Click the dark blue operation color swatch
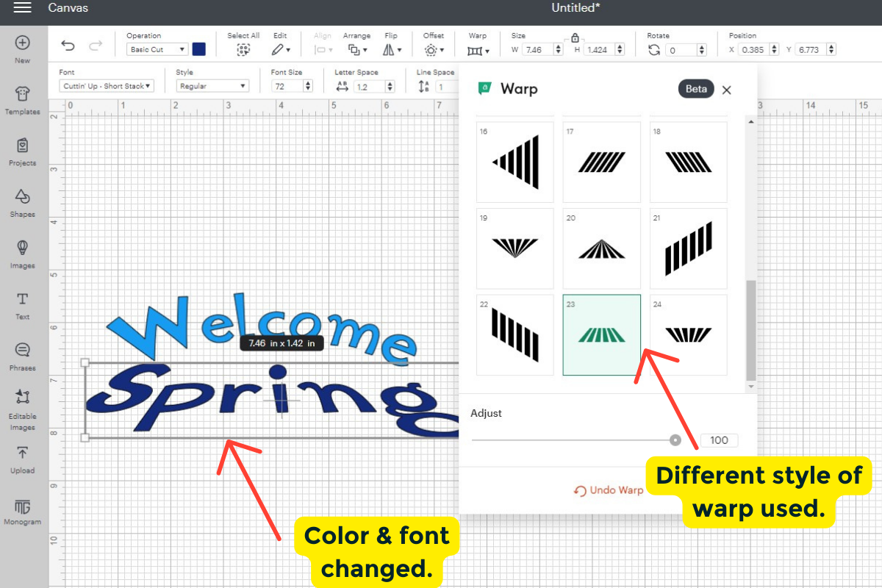The height and width of the screenshot is (588, 882). 199,49
